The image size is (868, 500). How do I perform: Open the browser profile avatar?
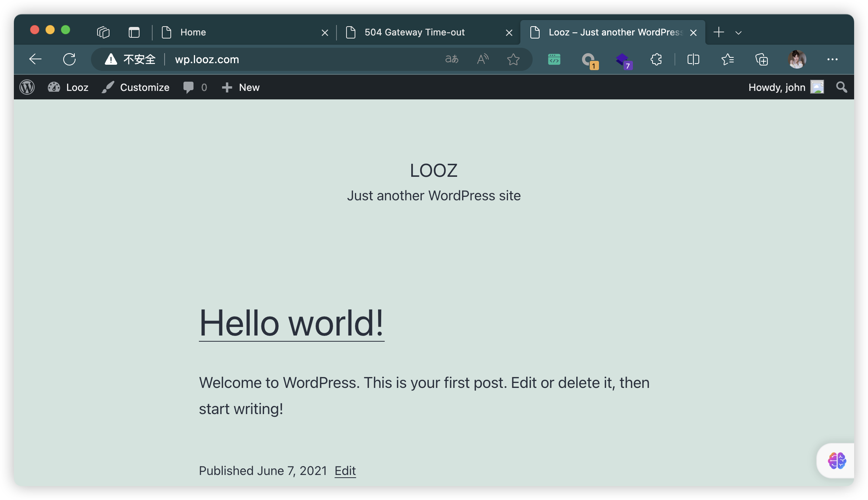(x=797, y=59)
